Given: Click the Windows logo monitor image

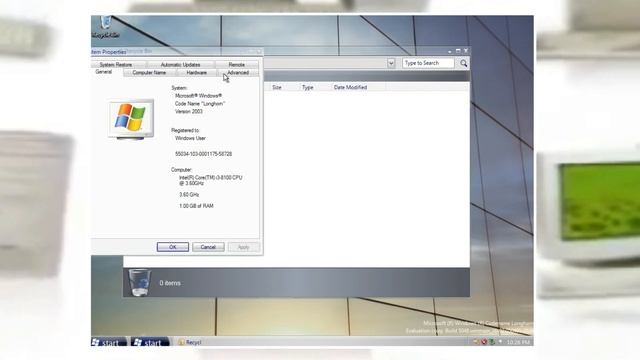Looking at the screenshot, I should (131, 119).
